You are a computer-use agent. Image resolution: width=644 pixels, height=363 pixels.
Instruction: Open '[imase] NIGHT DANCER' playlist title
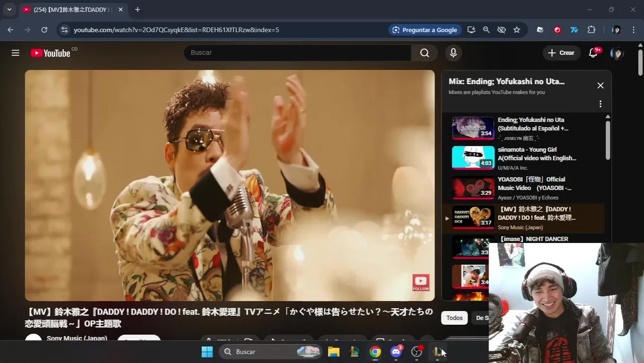(x=534, y=239)
